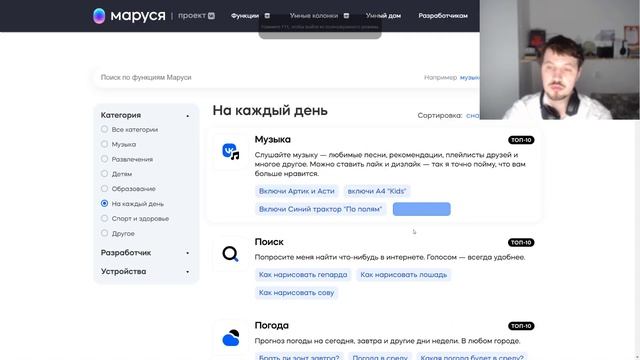Select the Все категории radio button

104,129
